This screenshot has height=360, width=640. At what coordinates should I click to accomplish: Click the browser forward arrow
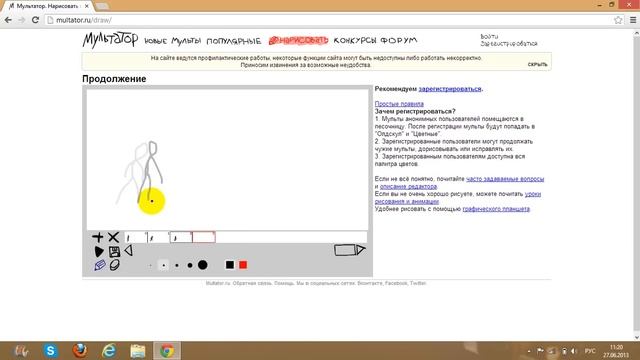point(22,20)
